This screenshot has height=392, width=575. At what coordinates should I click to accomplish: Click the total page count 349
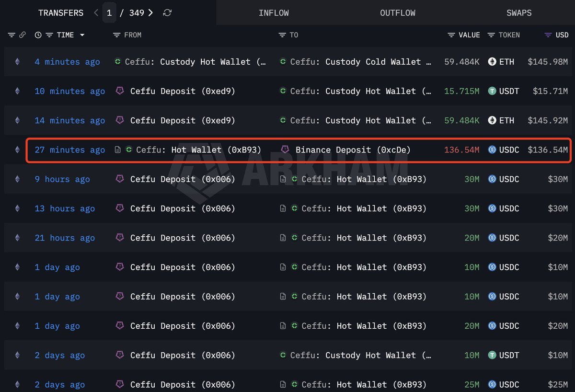(137, 13)
